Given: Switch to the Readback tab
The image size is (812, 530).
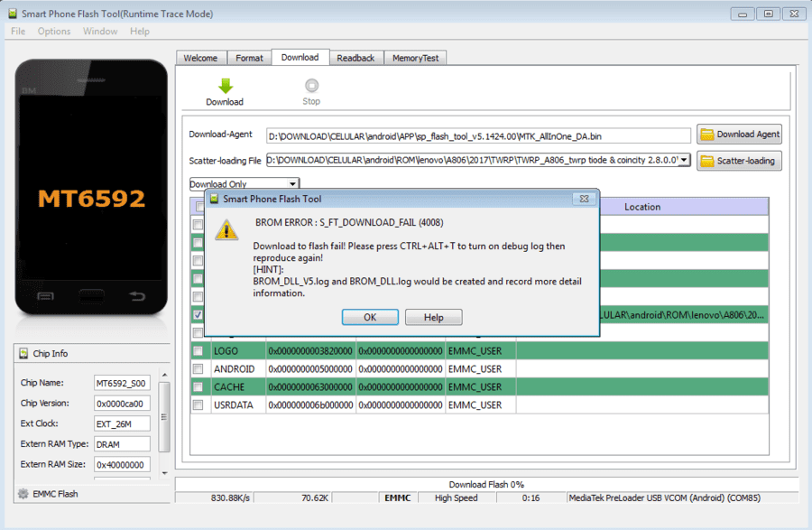Looking at the screenshot, I should pyautogui.click(x=355, y=58).
